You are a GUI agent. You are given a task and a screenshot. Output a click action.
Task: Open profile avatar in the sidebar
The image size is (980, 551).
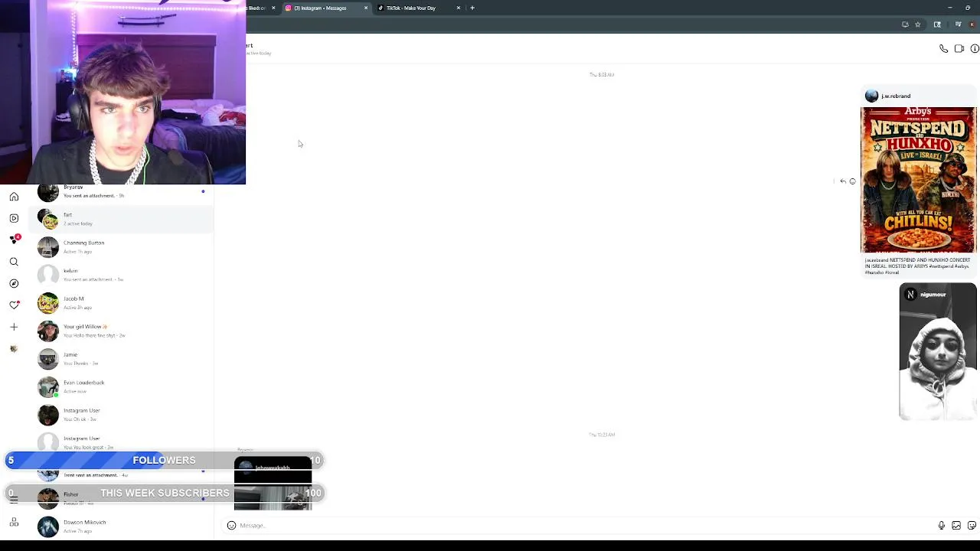click(x=14, y=348)
